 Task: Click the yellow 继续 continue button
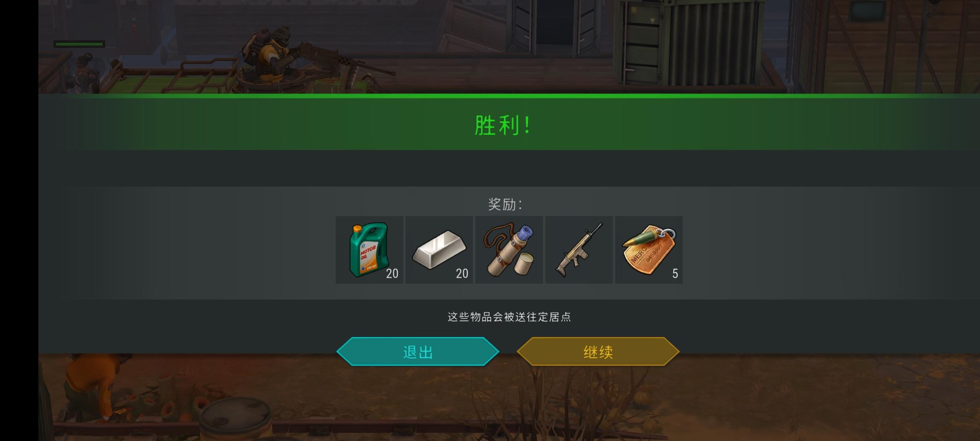[x=598, y=352]
